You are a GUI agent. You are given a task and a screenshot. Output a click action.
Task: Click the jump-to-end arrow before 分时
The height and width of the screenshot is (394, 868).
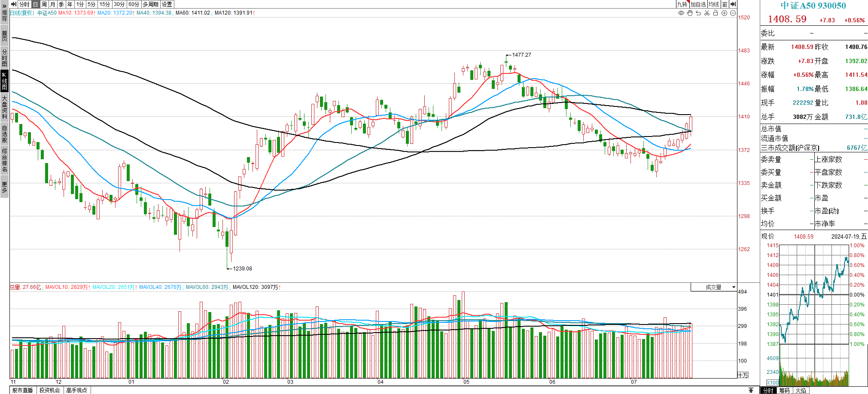coord(14,4)
